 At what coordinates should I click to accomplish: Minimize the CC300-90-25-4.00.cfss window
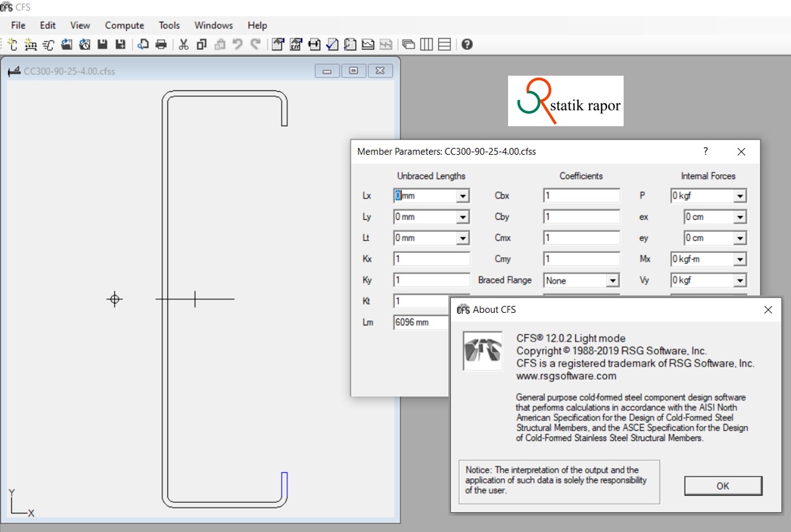[x=327, y=70]
